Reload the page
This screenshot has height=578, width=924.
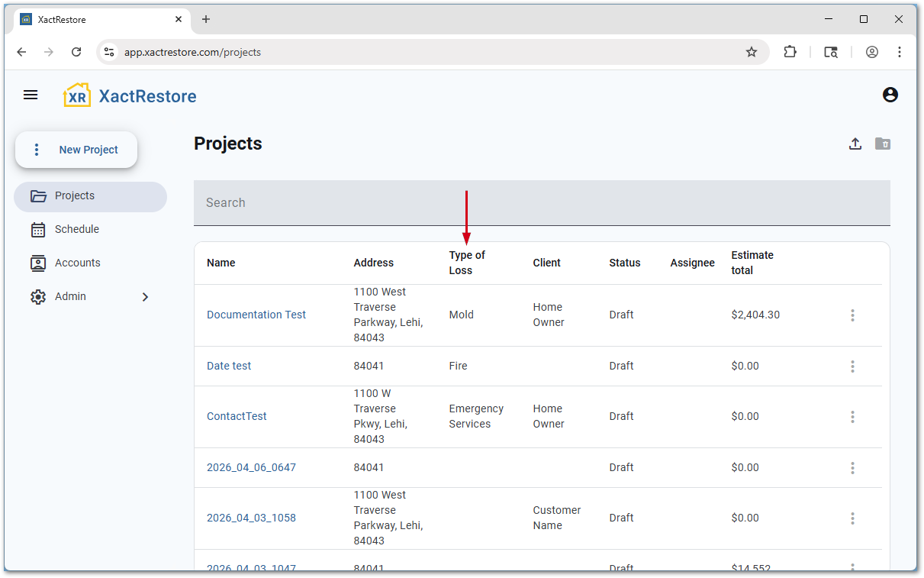76,52
